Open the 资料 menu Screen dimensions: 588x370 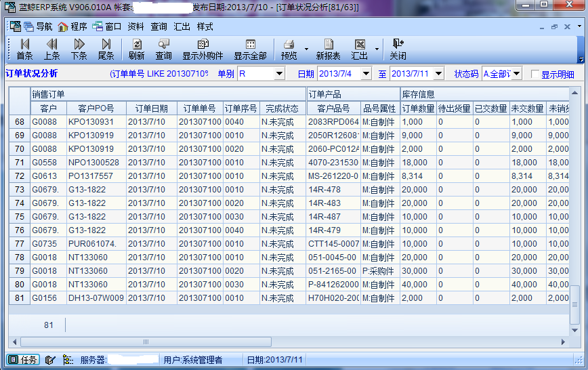[135, 27]
